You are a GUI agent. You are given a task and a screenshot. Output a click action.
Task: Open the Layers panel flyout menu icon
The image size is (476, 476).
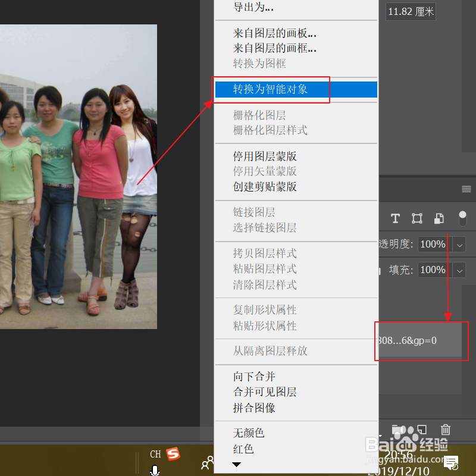click(x=466, y=189)
